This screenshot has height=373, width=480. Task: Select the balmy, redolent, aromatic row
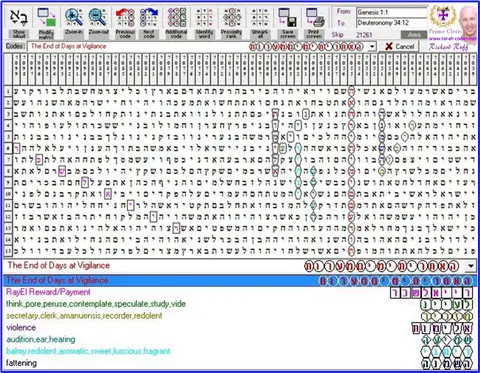[x=240, y=351]
